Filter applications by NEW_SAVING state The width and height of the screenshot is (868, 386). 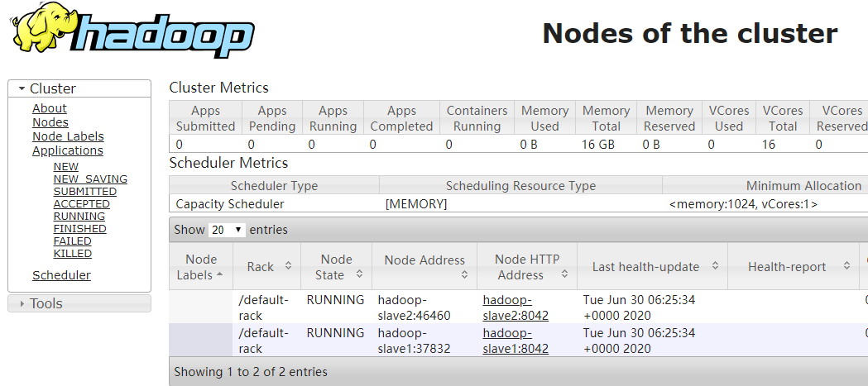[90, 179]
